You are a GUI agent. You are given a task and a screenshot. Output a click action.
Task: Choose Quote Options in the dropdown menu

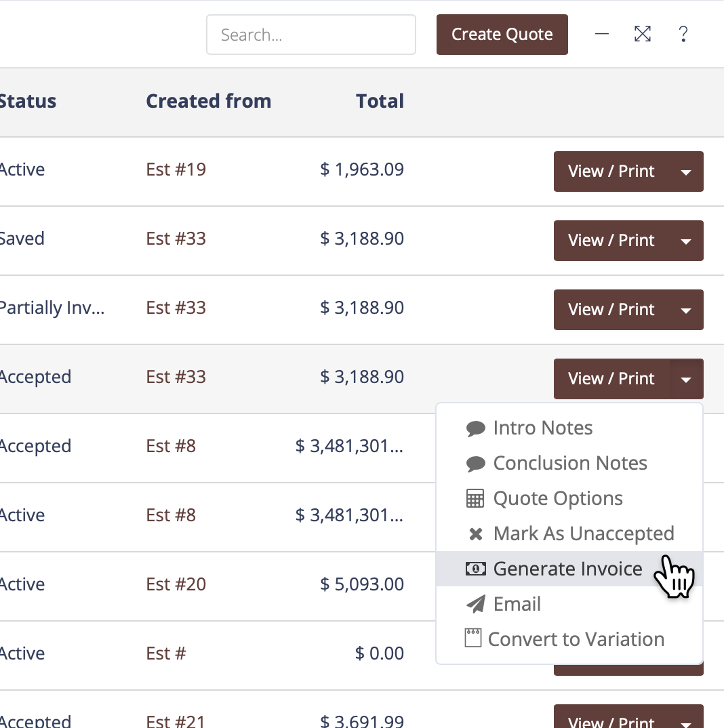(558, 498)
